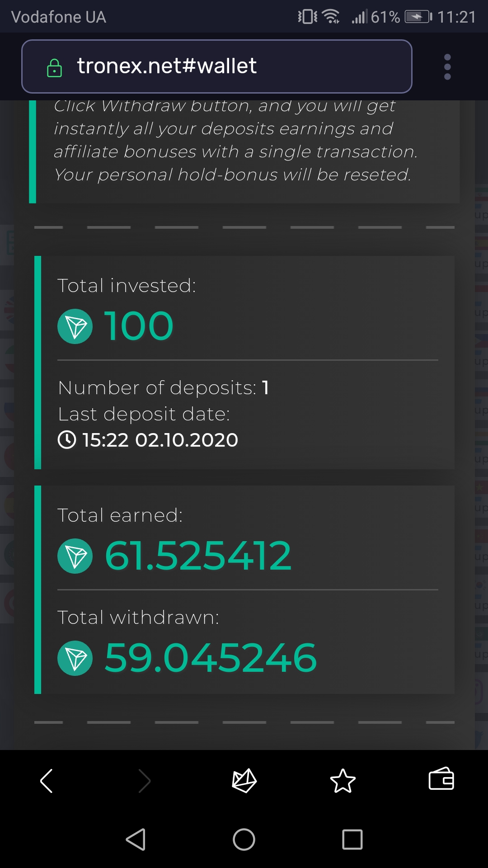The width and height of the screenshot is (488, 868).
Task: Select the 61.525412 total earned amount
Action: point(198,556)
